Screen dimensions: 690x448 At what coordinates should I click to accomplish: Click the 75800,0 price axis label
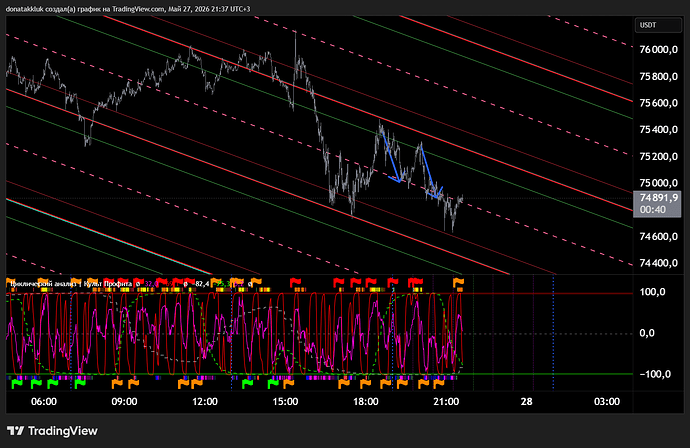pyautogui.click(x=658, y=77)
